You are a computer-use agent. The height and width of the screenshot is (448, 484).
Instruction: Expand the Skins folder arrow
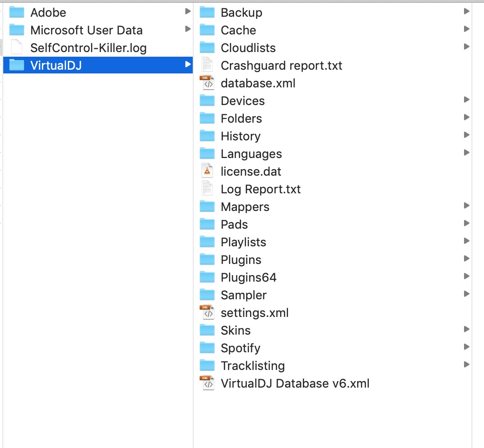[x=467, y=329]
